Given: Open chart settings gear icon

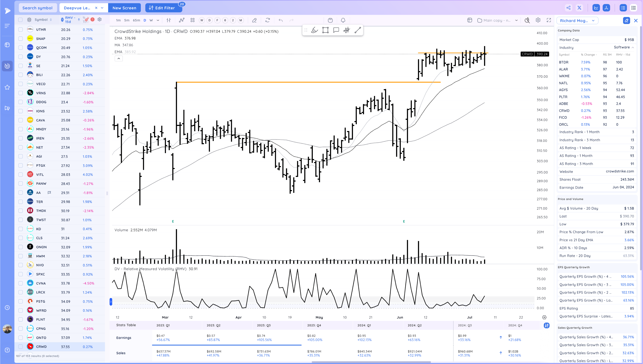Looking at the screenshot, I should click(x=538, y=20).
